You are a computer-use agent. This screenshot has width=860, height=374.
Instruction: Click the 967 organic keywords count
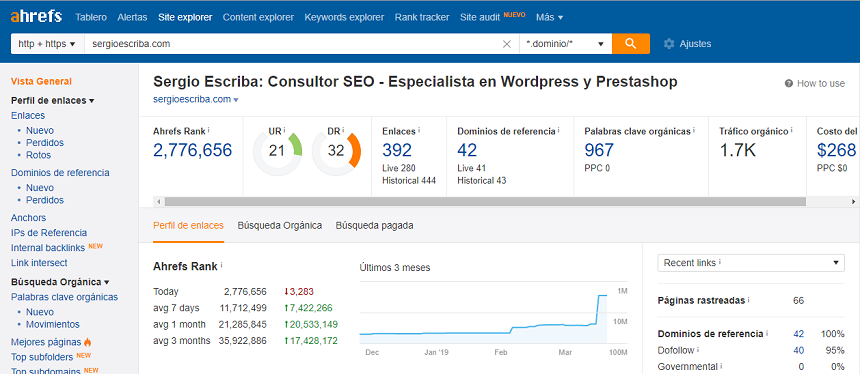599,150
